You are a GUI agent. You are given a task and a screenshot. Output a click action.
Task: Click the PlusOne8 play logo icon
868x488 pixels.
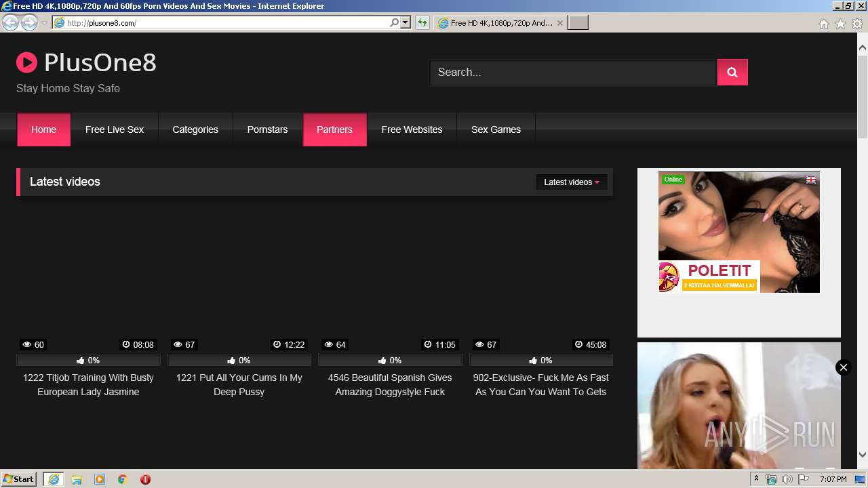pyautogui.click(x=26, y=63)
